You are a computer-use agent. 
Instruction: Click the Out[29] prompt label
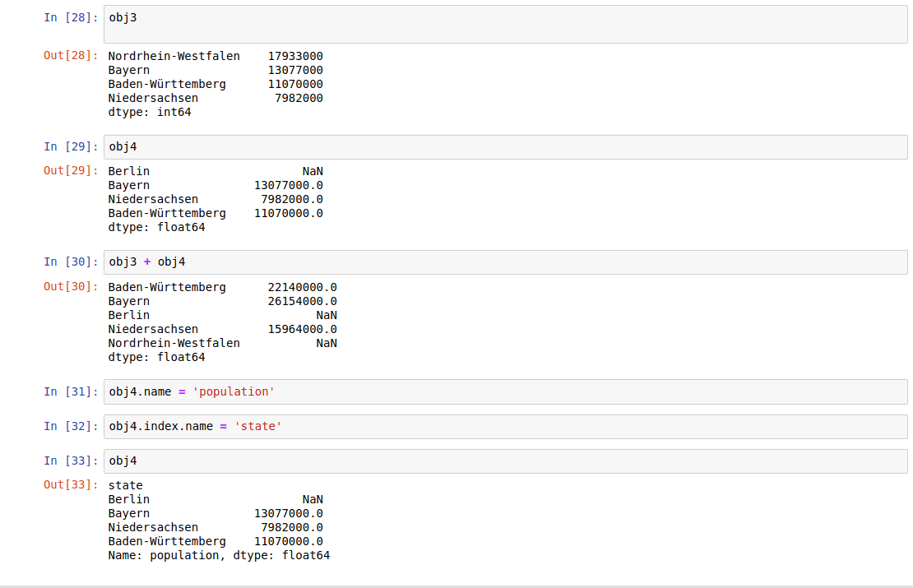(71, 170)
